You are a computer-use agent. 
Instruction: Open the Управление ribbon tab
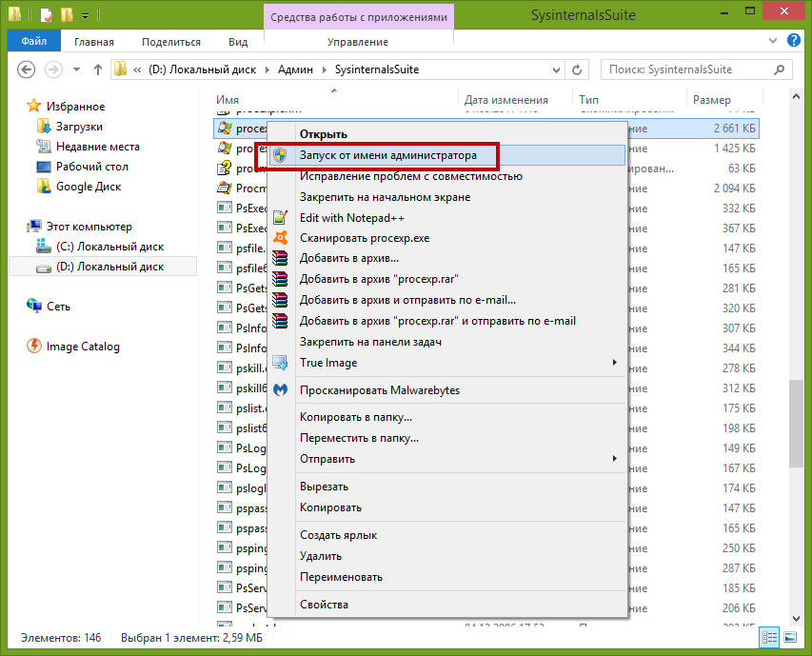358,42
